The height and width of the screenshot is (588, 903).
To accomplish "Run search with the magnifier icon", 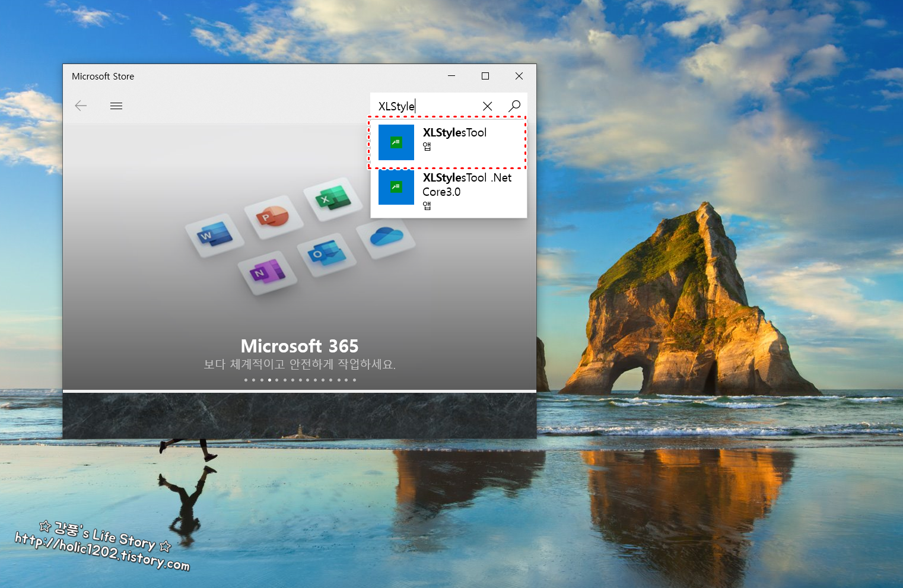I will [514, 106].
